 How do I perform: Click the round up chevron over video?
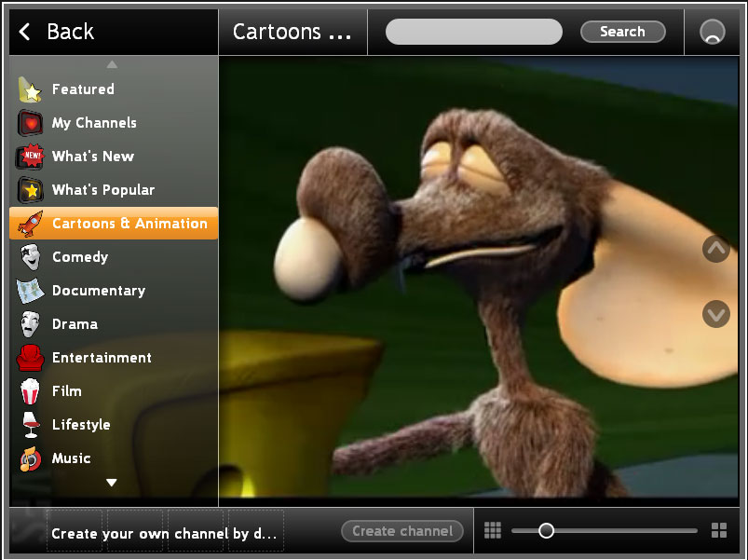point(716,249)
